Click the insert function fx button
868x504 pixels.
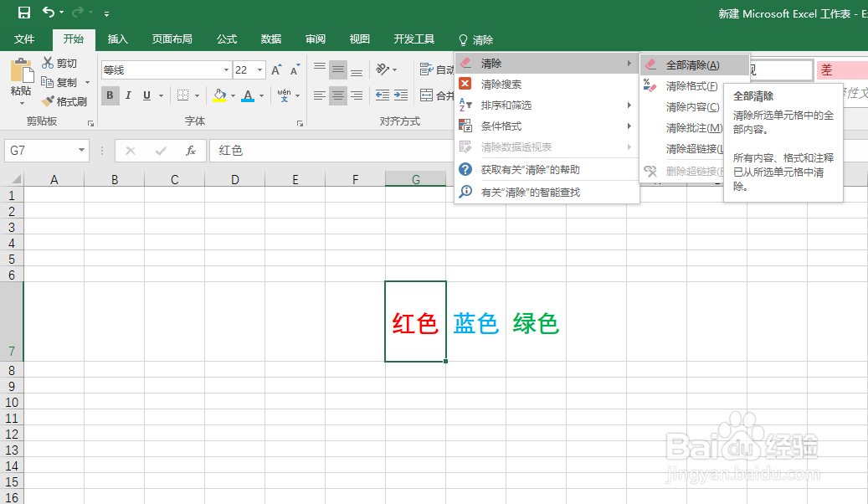tap(191, 150)
